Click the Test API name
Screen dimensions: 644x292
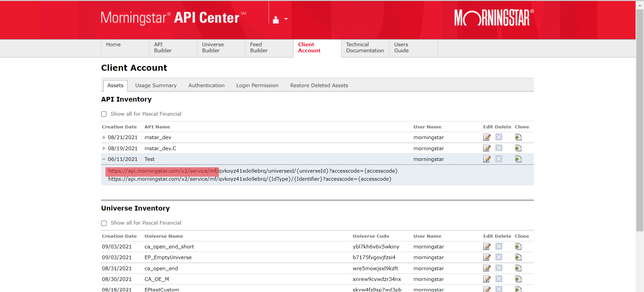tap(149, 159)
